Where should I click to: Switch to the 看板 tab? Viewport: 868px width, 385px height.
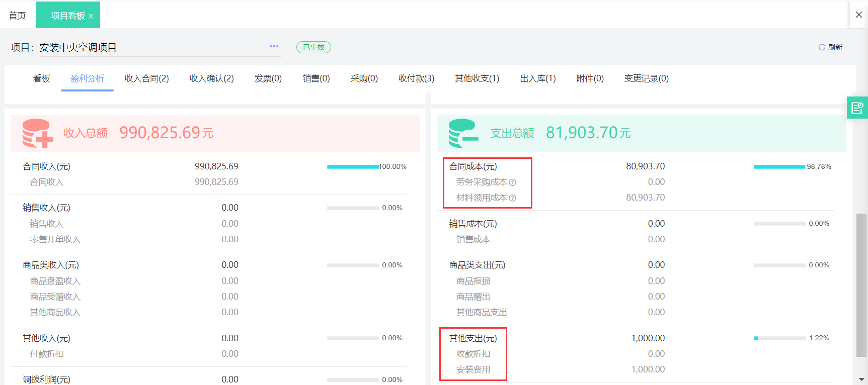(41, 78)
